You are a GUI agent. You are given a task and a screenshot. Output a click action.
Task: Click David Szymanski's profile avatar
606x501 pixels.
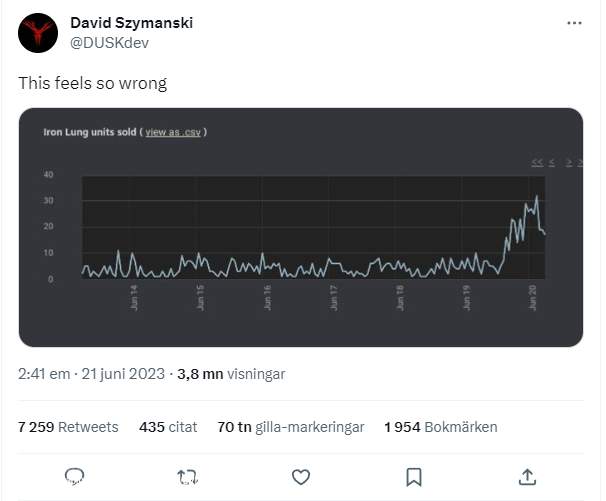(x=37, y=33)
